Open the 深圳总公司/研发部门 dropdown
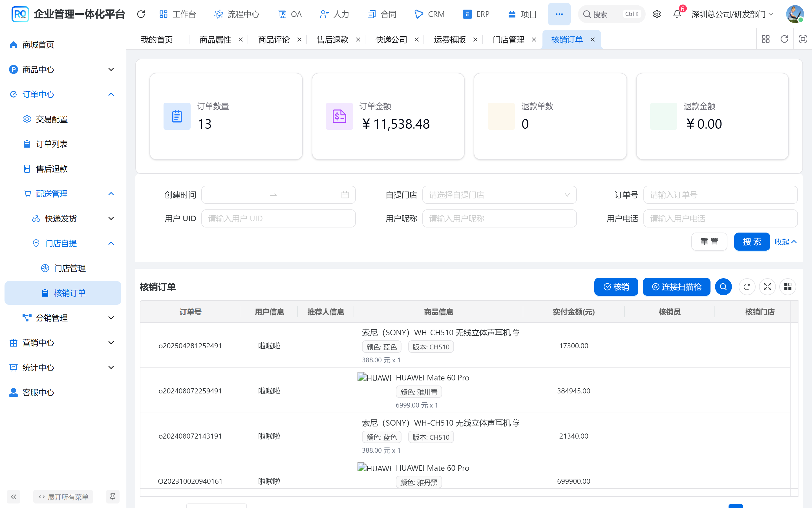 click(x=732, y=14)
